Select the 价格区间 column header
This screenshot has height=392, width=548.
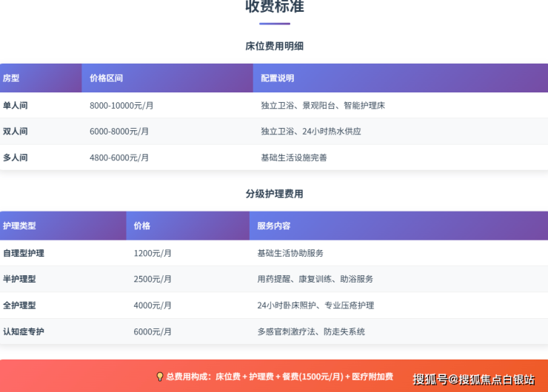point(106,78)
